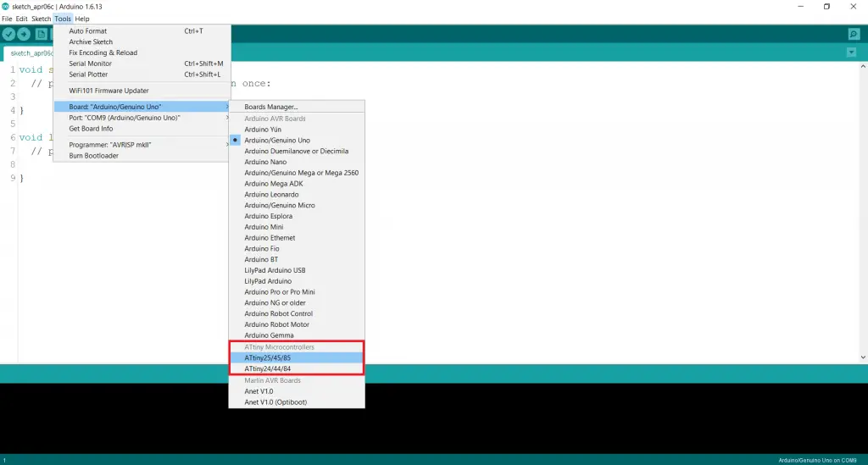Click editor scrollbar down arrow
Viewport: 868px width, 465px height.
863,357
